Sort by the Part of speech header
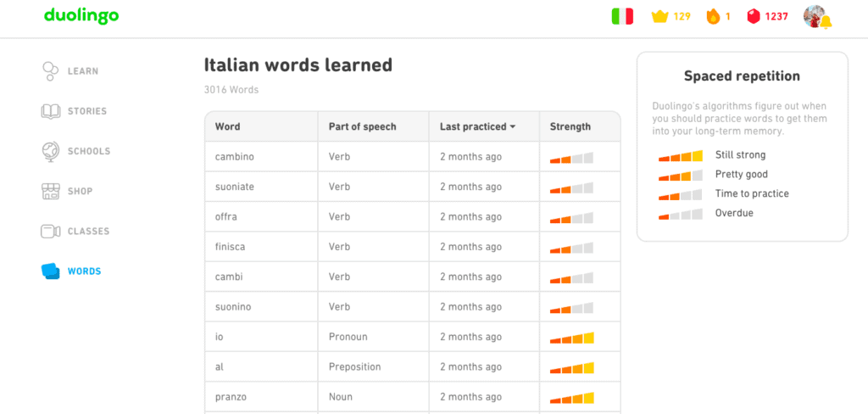 pos(363,126)
